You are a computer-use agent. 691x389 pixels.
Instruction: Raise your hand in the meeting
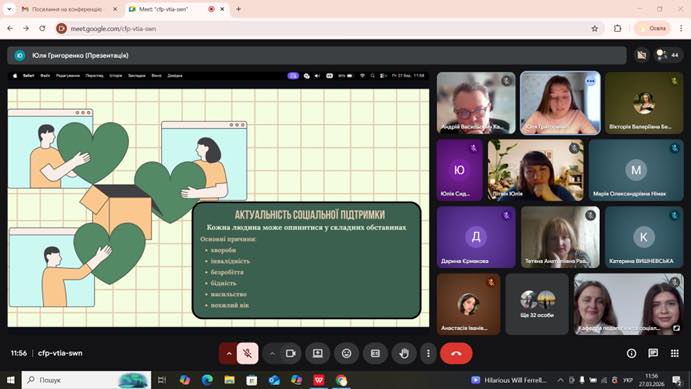(x=404, y=353)
